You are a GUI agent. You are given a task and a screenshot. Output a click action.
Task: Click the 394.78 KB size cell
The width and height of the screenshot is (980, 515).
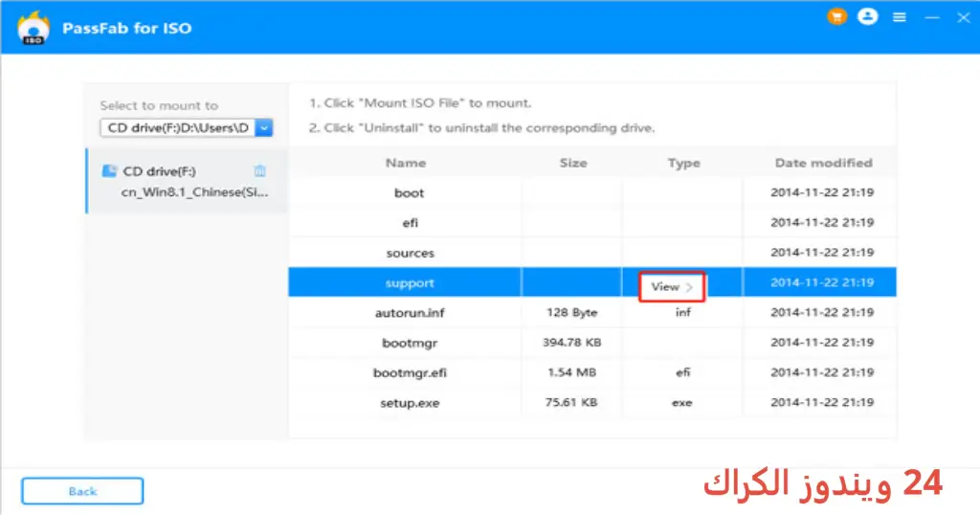pos(572,342)
